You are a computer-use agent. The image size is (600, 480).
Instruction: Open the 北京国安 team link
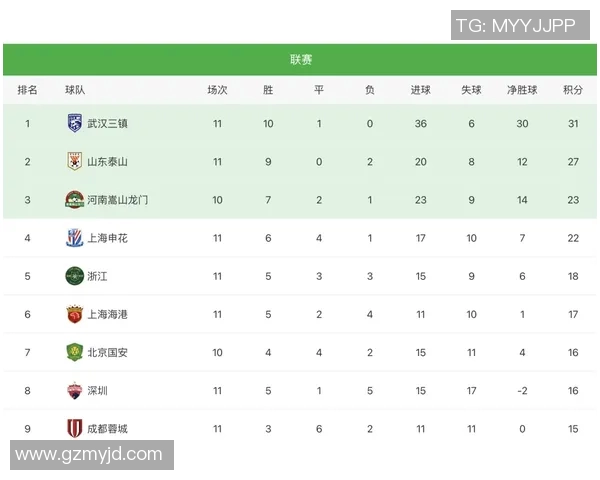107,352
